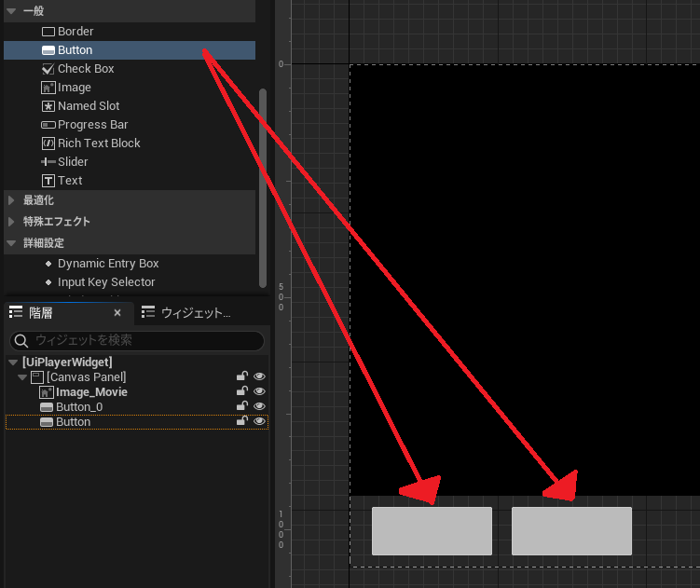
Task: Select the left gray button in canvas
Action: coord(432,531)
